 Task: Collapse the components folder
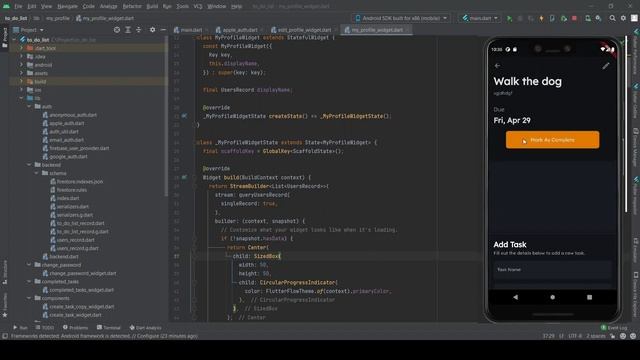(29, 298)
